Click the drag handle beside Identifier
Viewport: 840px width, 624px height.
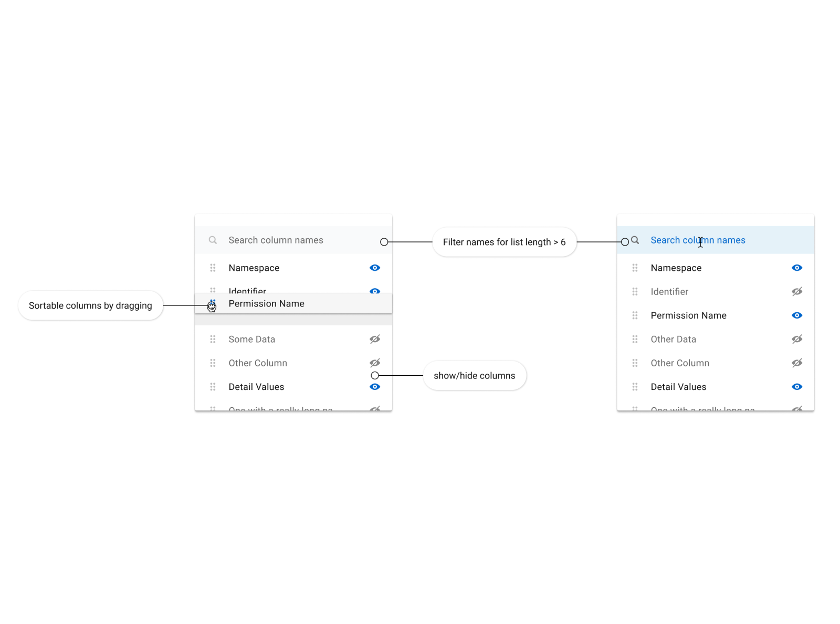(x=213, y=291)
